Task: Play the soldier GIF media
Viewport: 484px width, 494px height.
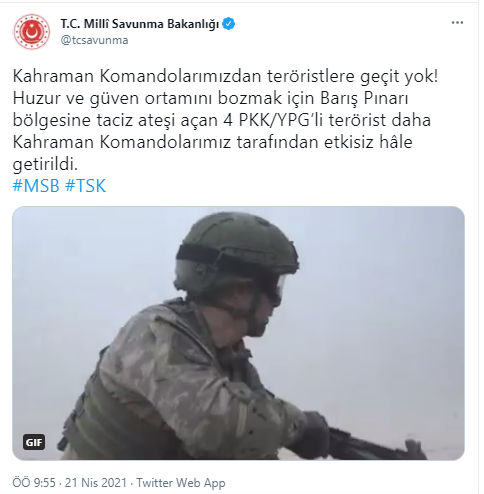Action: pyautogui.click(x=238, y=333)
